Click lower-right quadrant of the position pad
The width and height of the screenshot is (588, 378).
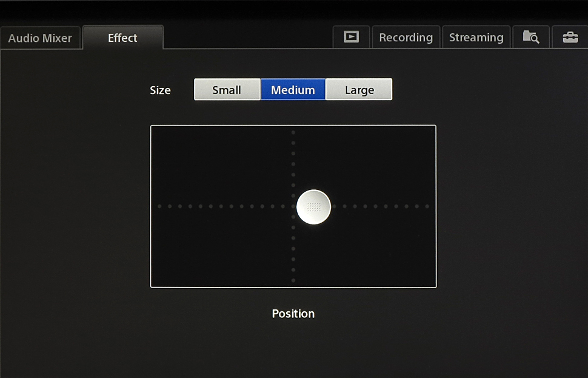click(364, 247)
